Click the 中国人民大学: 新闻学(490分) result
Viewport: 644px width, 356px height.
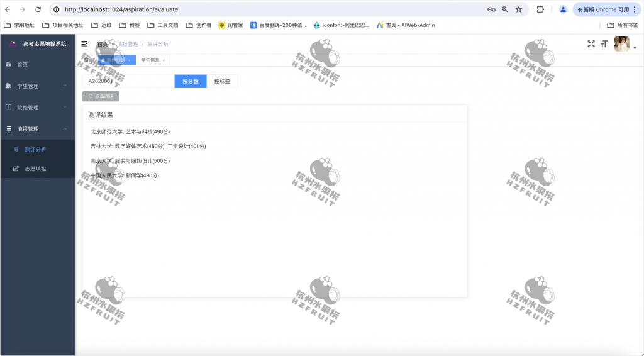125,175
